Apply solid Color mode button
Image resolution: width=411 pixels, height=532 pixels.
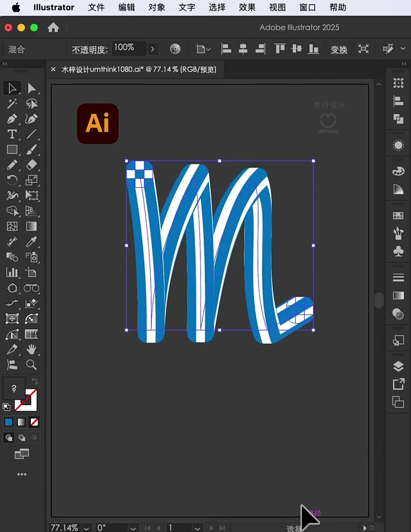click(x=9, y=422)
